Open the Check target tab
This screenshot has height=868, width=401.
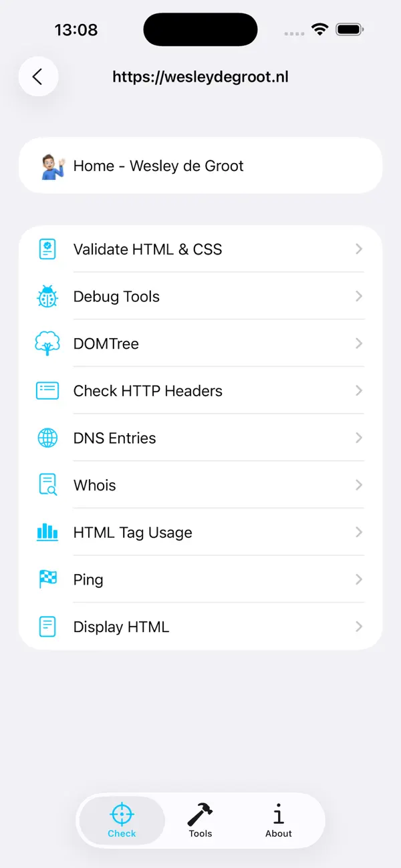pos(121,820)
